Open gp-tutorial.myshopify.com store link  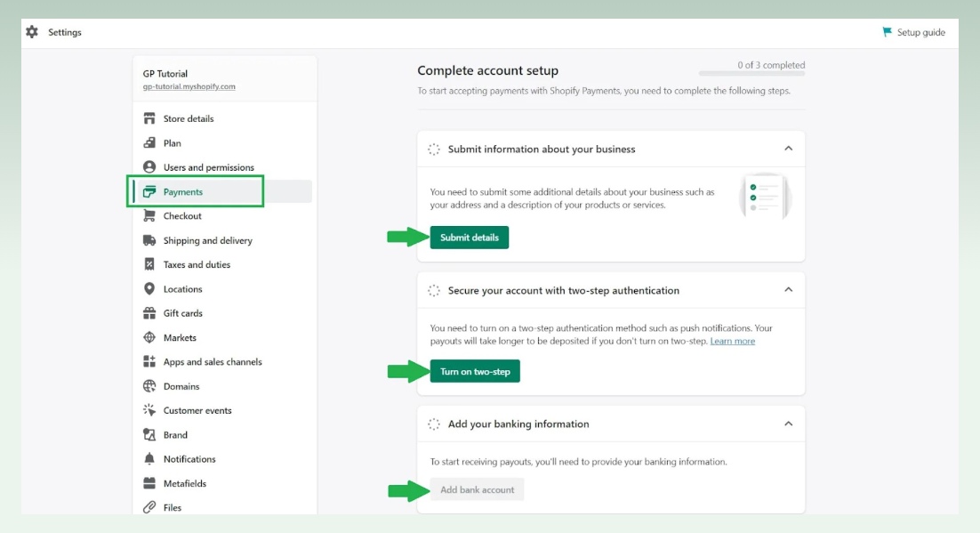pyautogui.click(x=189, y=86)
